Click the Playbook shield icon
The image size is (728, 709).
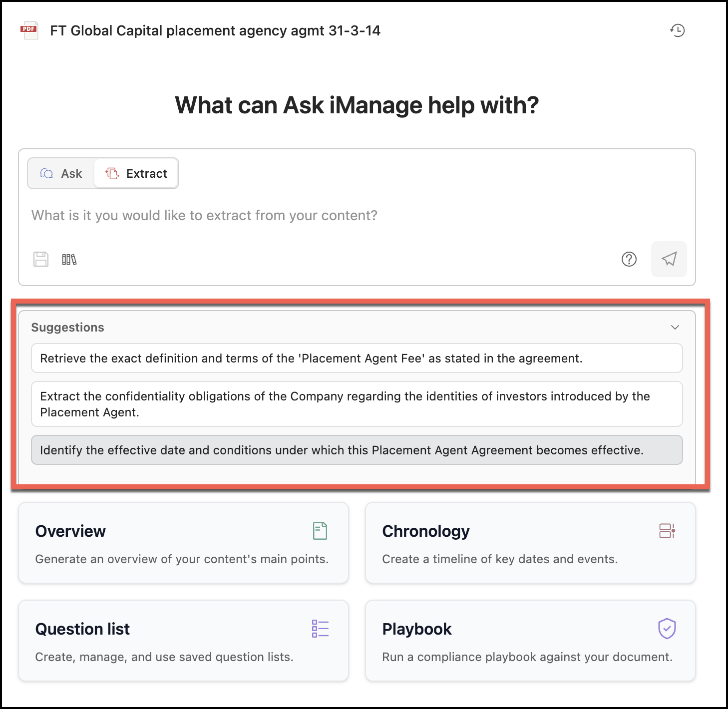667,629
